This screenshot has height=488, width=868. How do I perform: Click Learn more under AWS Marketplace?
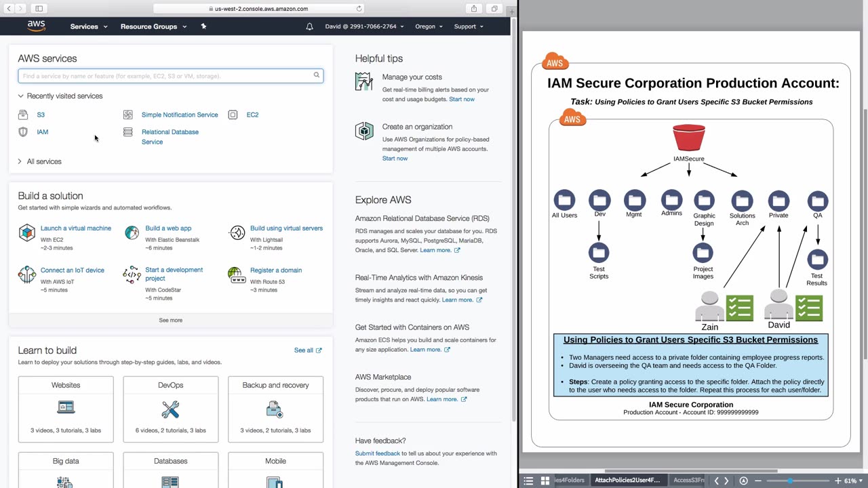[x=447, y=399]
